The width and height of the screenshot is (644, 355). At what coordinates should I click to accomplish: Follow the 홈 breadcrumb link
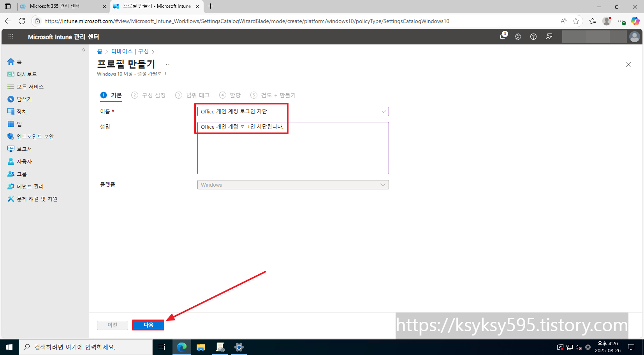[x=100, y=51]
